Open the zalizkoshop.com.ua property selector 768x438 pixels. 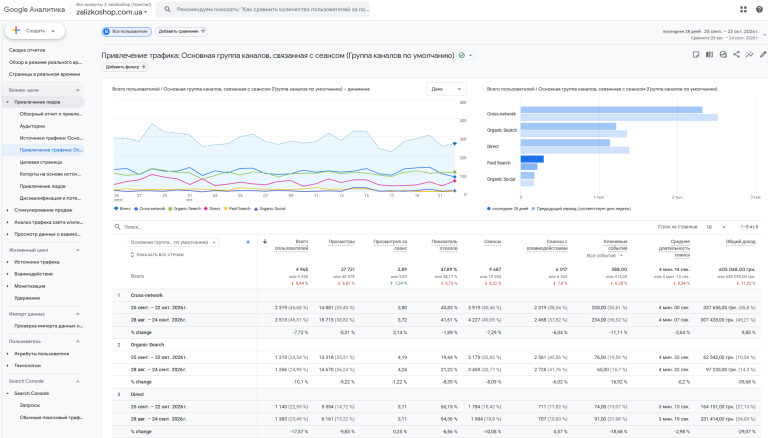coord(112,12)
